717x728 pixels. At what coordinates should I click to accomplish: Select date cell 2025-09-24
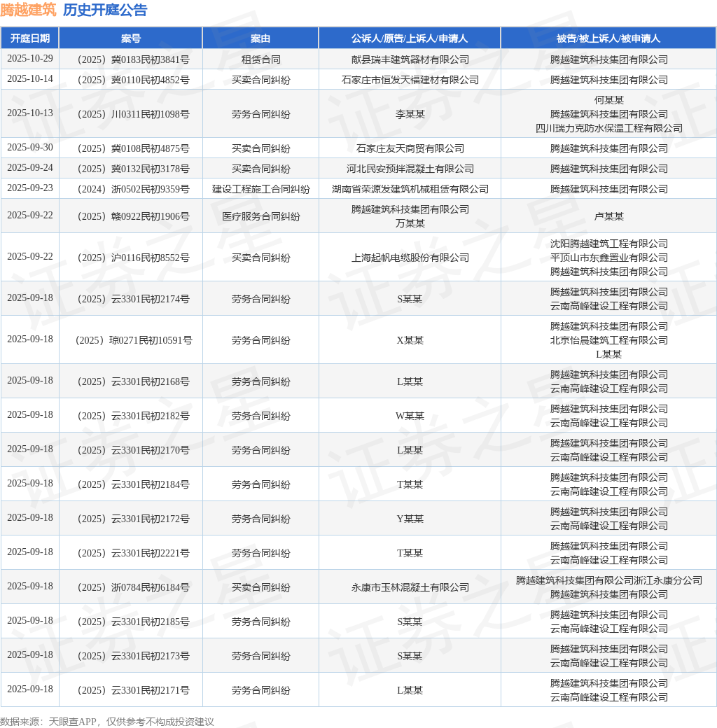tap(29, 168)
